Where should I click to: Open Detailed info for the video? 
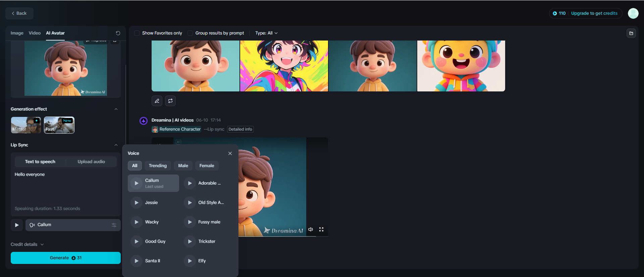[x=240, y=129]
